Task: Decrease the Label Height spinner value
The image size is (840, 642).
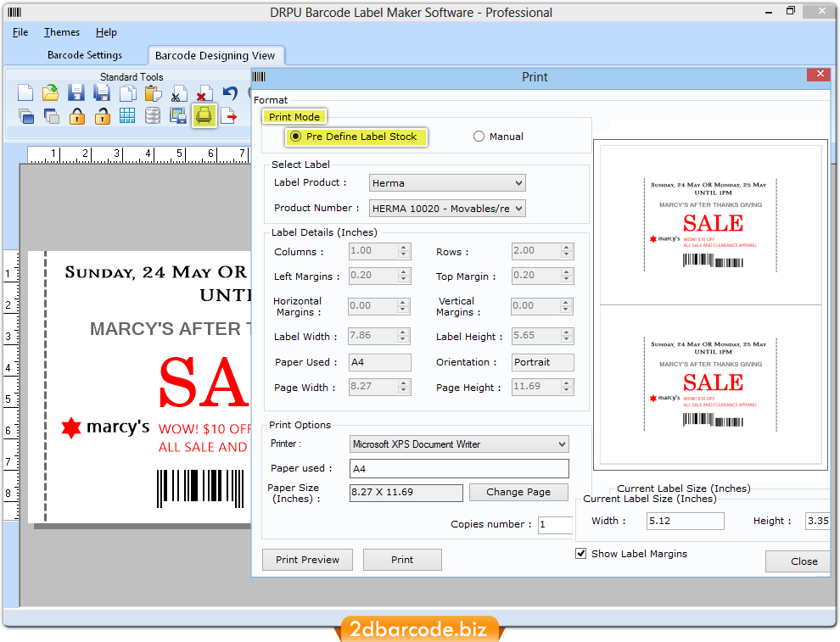Action: click(x=567, y=340)
